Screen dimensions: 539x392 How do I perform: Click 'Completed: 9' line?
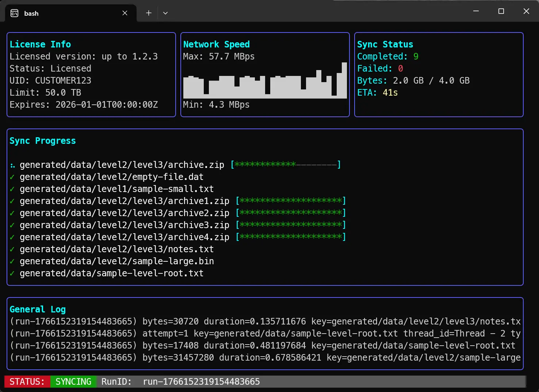tap(388, 56)
